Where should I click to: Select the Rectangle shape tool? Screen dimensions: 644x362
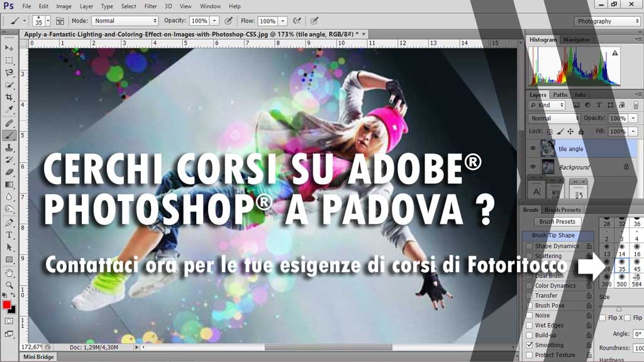click(x=9, y=260)
